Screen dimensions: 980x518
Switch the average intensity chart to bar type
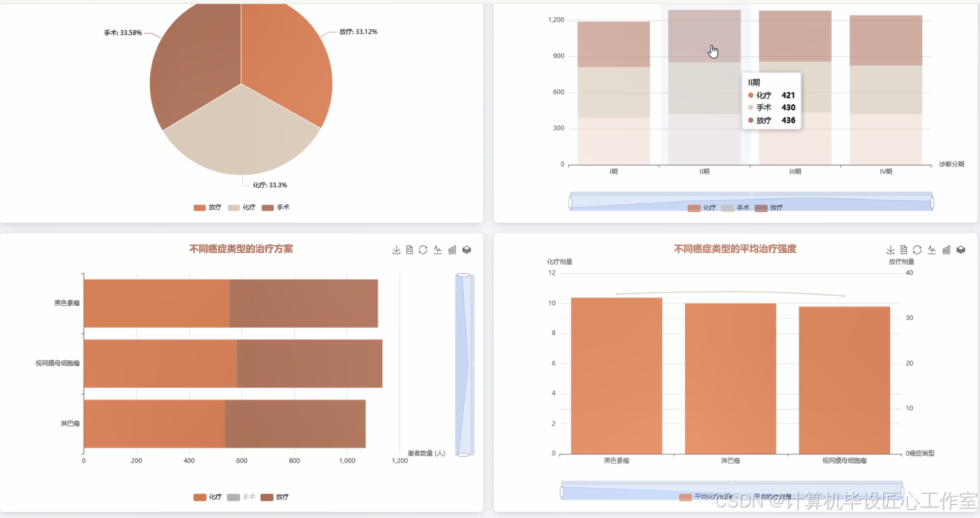tap(946, 250)
